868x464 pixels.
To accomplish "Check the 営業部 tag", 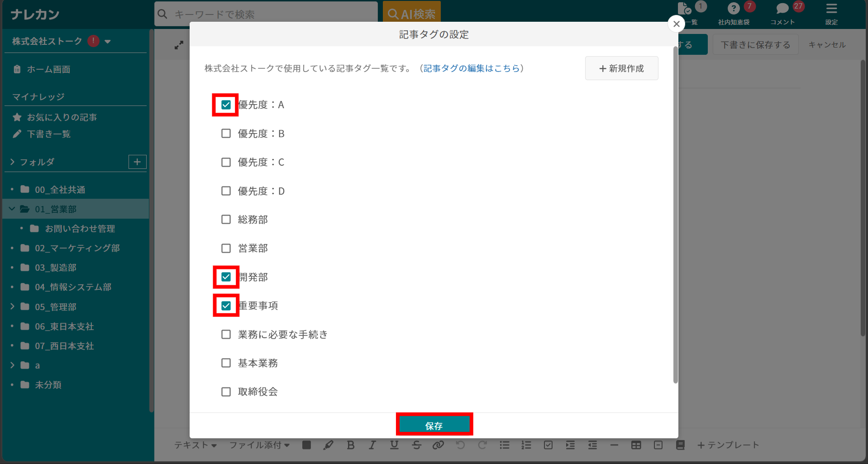I will (x=226, y=248).
